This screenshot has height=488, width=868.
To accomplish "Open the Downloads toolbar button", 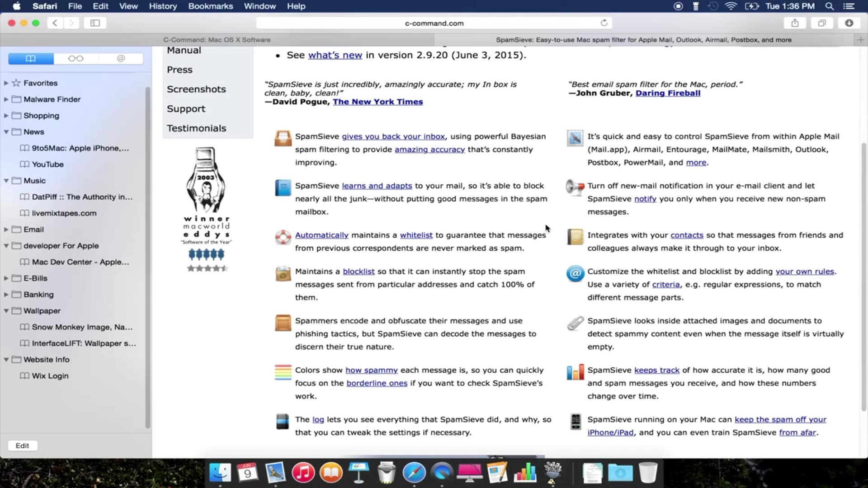I will point(849,23).
